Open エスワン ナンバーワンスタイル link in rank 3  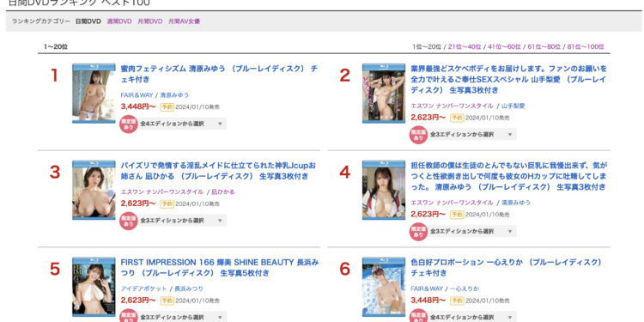(x=161, y=191)
